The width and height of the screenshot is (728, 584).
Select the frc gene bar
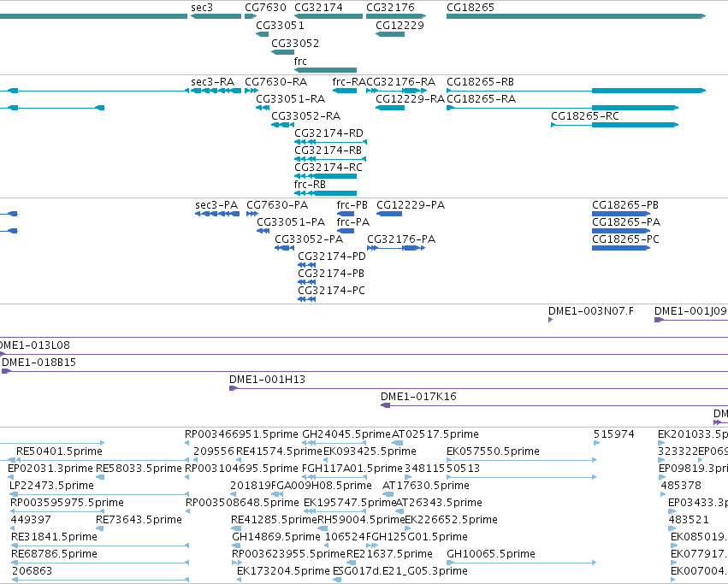(325, 70)
